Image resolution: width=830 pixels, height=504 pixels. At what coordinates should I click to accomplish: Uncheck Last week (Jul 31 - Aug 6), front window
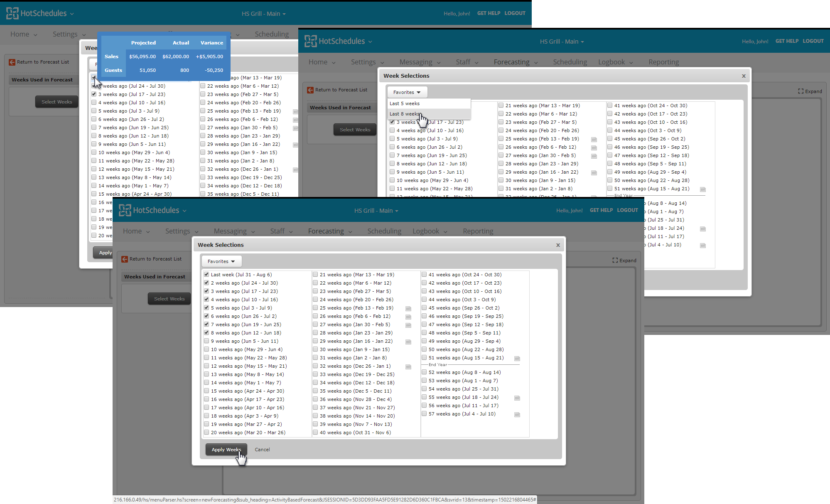[206, 274]
